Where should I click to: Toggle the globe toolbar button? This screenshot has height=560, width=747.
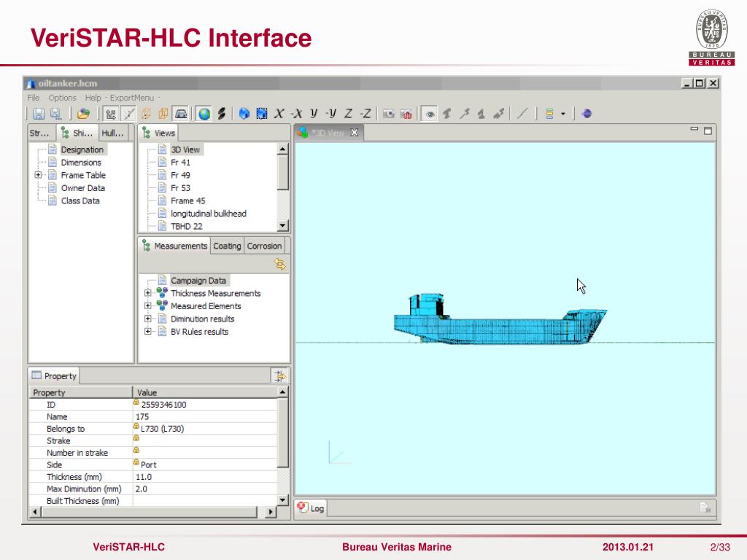pos(204,114)
